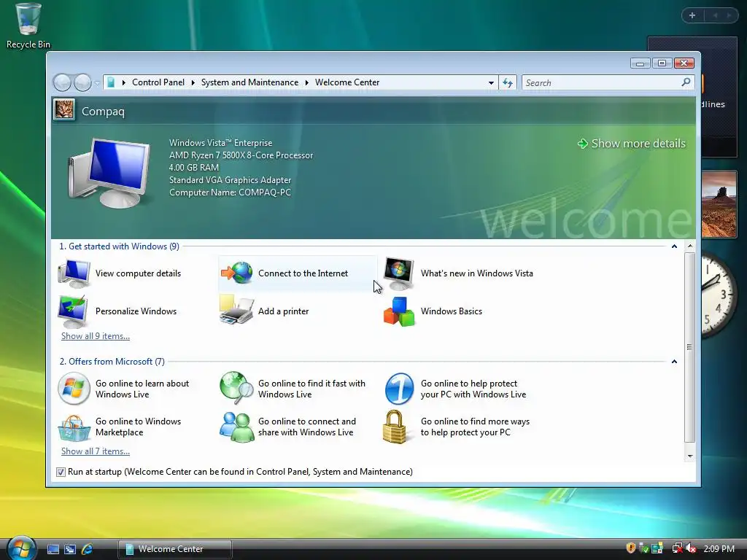Click Show all 7 items link
Screen dimensions: 747x560
tap(96, 451)
